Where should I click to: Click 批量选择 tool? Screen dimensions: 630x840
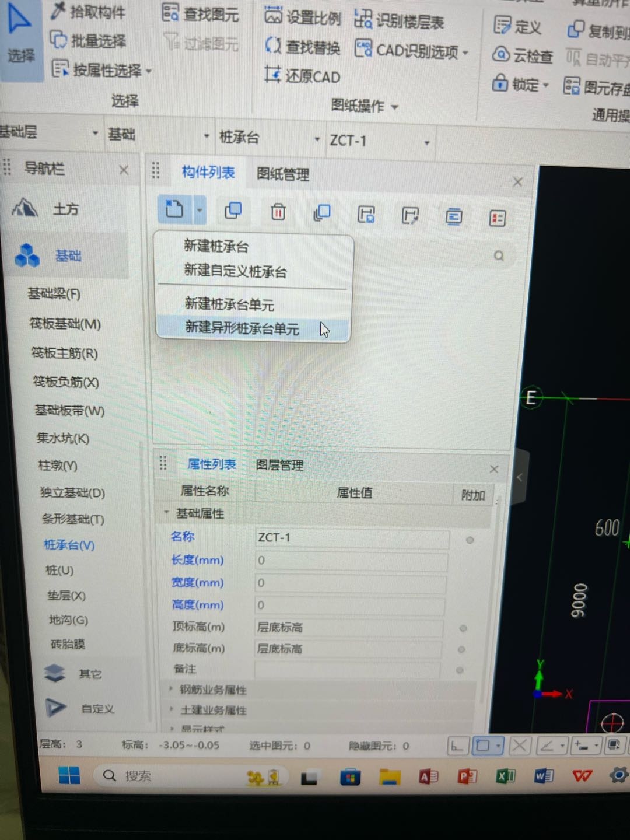tap(88, 40)
